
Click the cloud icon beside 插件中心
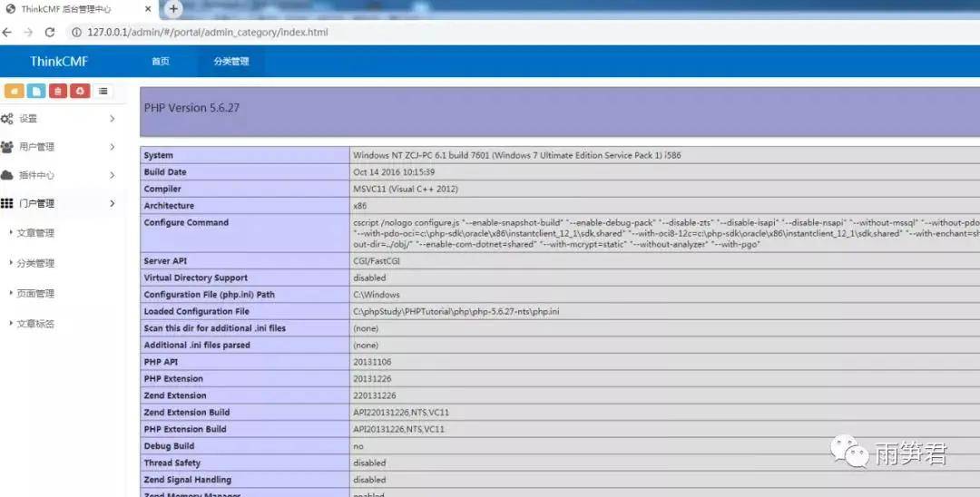(x=7, y=175)
